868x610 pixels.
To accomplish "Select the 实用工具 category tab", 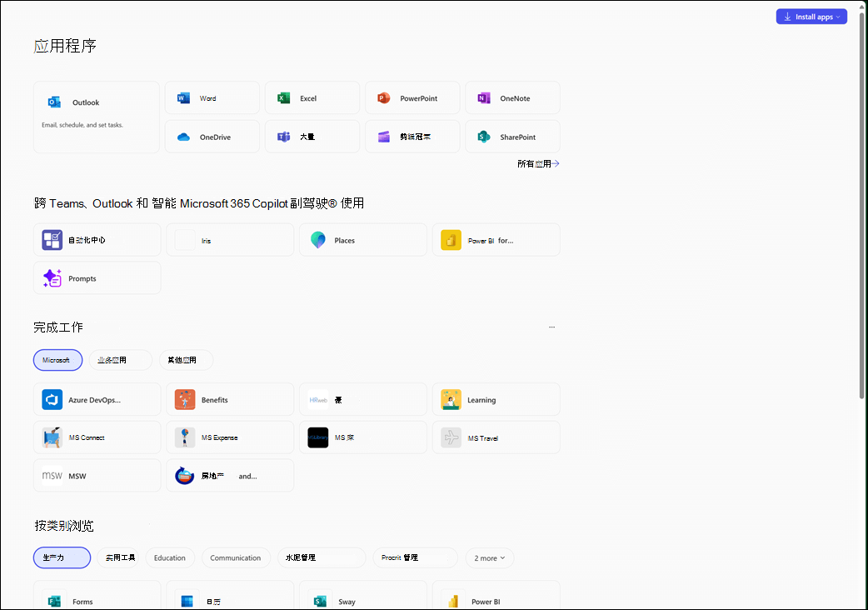I will point(118,558).
